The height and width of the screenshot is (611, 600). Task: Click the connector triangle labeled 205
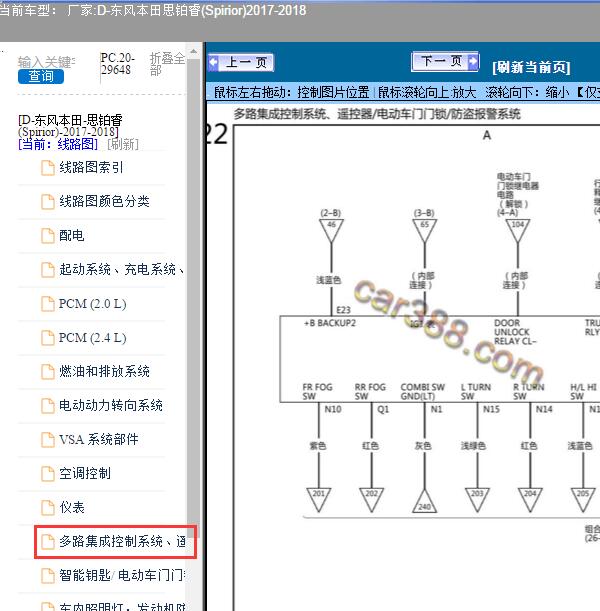pyautogui.click(x=583, y=499)
